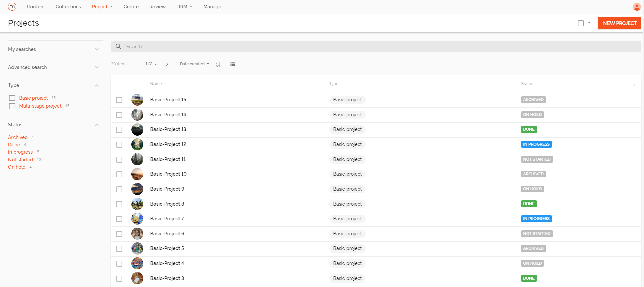Open the Basic-Project 6 thumbnail
This screenshot has width=644, height=287.
coord(137,234)
